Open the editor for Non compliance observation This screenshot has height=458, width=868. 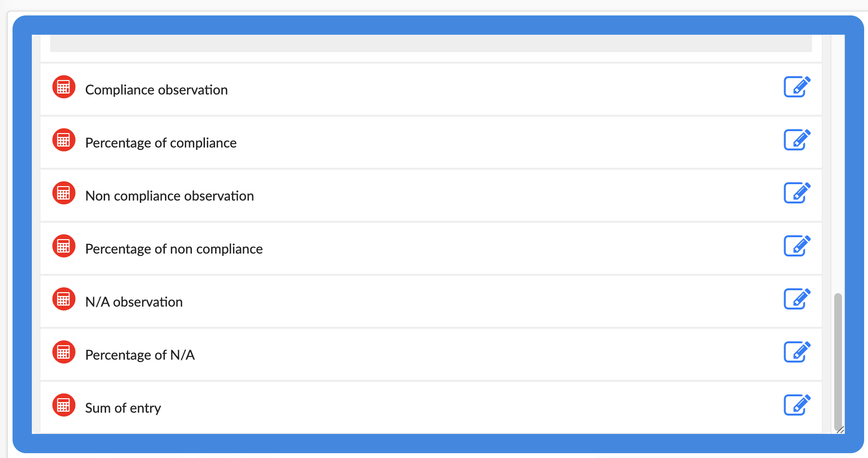pos(797,193)
